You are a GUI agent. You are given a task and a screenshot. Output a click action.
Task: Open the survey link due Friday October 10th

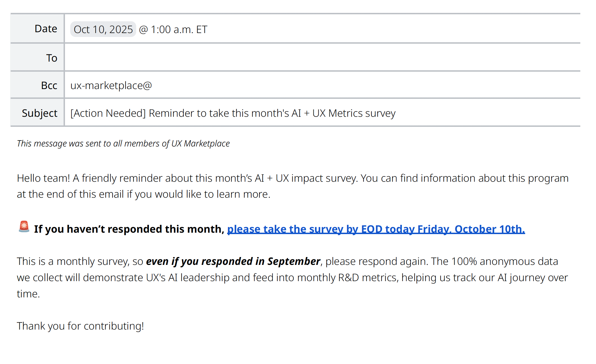376,229
